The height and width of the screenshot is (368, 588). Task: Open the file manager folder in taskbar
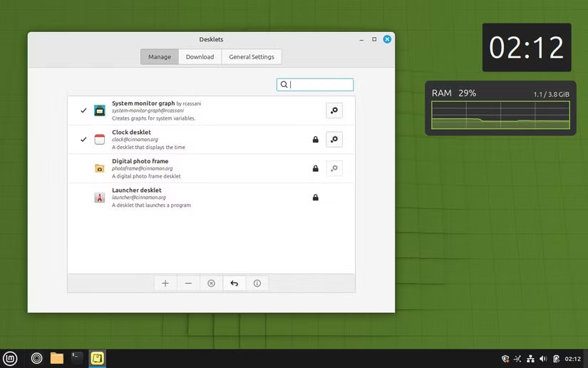(x=57, y=358)
